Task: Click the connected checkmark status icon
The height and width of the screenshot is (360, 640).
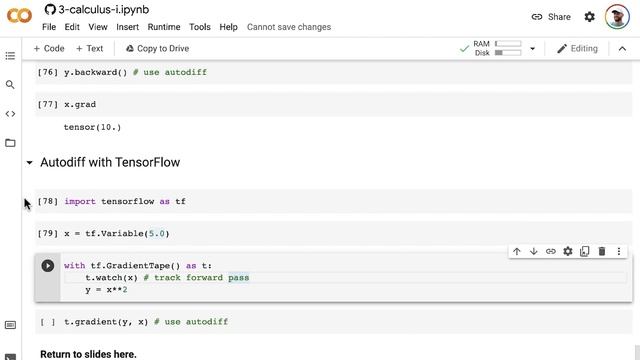Action: point(464,49)
